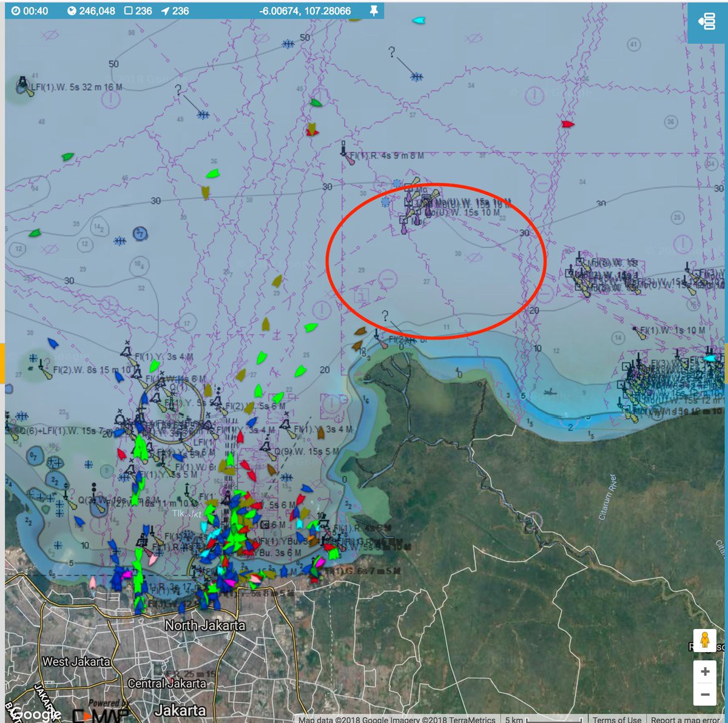Click the square icon next to first 236

coord(128,11)
